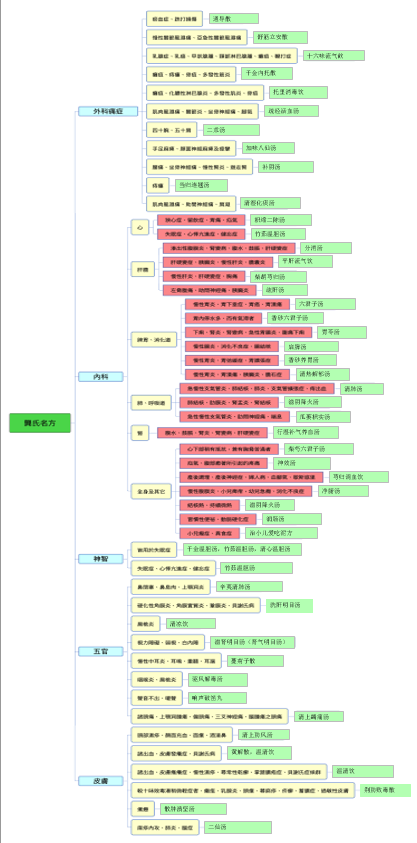Select the 内科 branch node
The height and width of the screenshot is (843, 417).
coord(101,377)
